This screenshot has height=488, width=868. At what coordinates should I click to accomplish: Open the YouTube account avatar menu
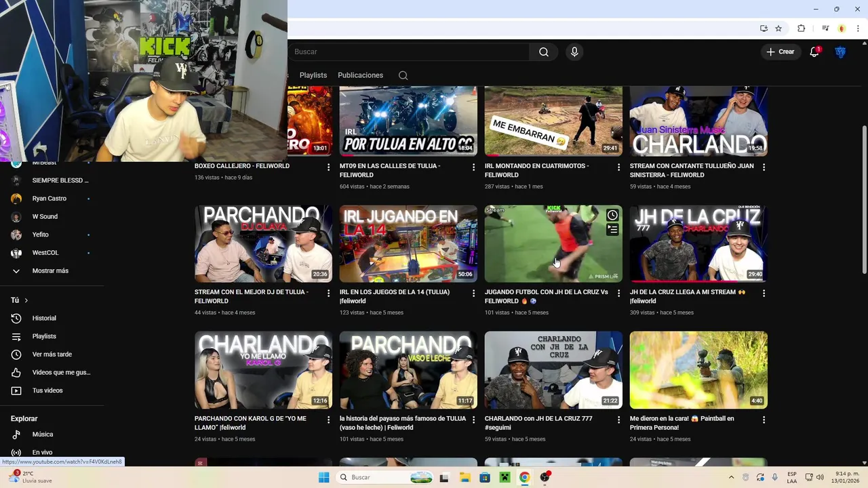tap(840, 52)
